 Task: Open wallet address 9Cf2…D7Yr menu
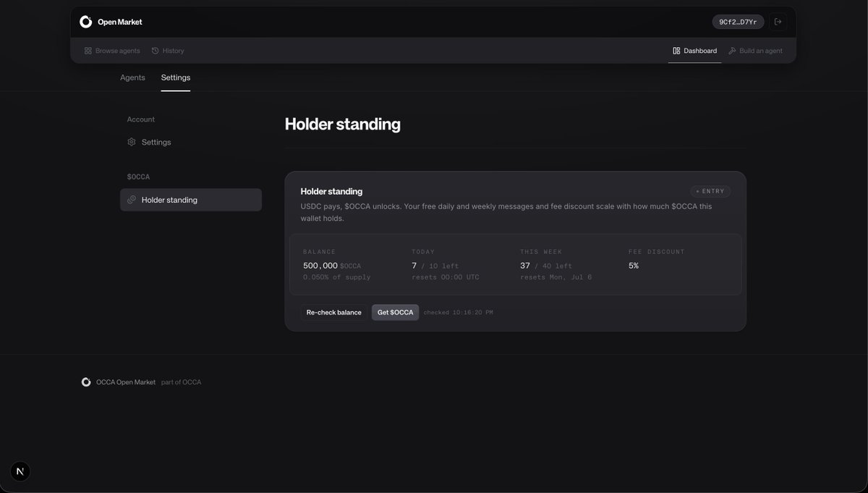pyautogui.click(x=738, y=22)
